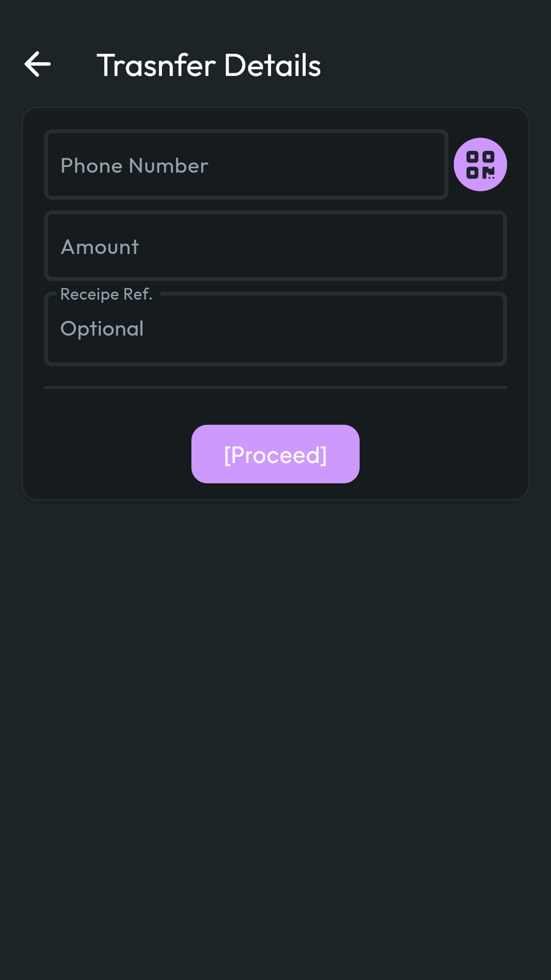551x980 pixels.
Task: Open the QR code scanner
Action: [480, 165]
